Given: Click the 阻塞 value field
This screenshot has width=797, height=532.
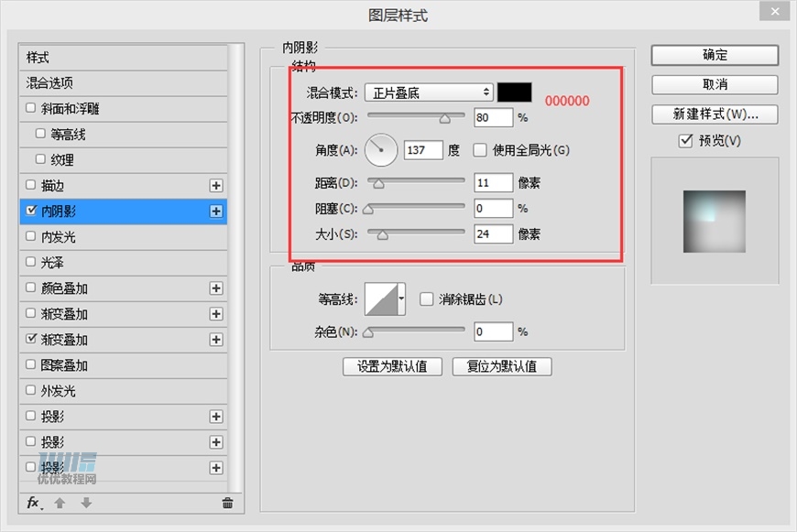Looking at the screenshot, I should 493,208.
